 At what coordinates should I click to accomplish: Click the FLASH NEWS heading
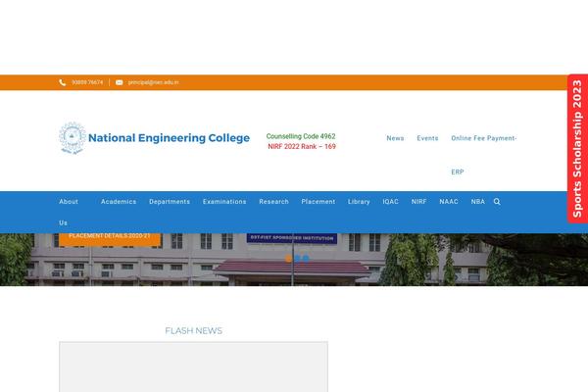pos(193,331)
